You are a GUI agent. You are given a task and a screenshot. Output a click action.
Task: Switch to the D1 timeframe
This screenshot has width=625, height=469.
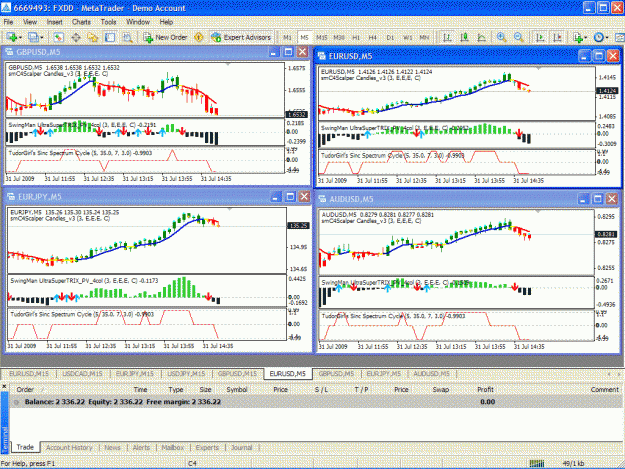pyautogui.click(x=390, y=37)
